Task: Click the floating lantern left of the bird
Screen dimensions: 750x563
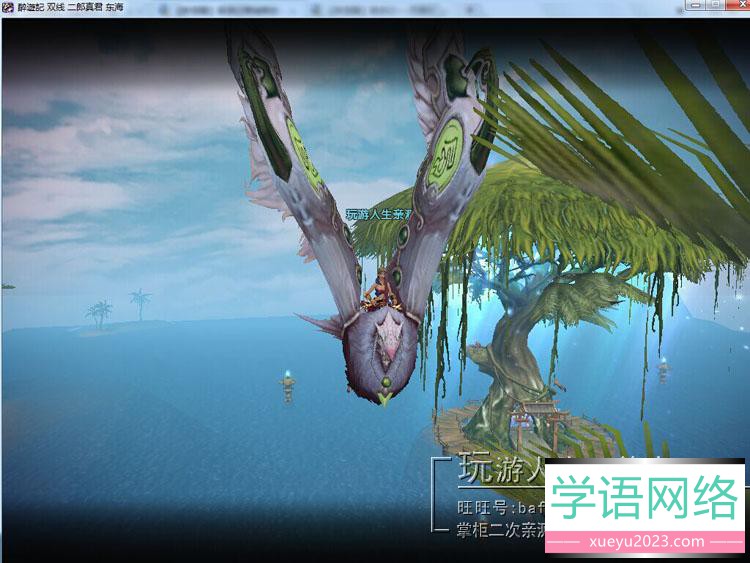Action: click(288, 386)
